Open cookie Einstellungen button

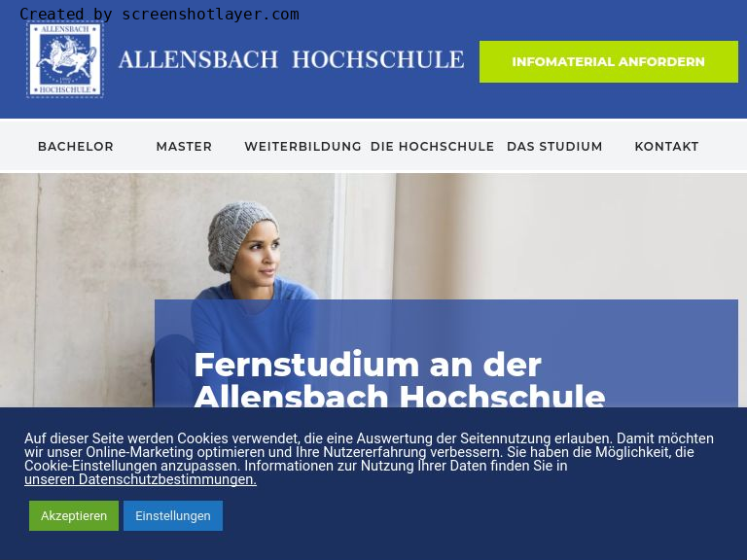173,515
